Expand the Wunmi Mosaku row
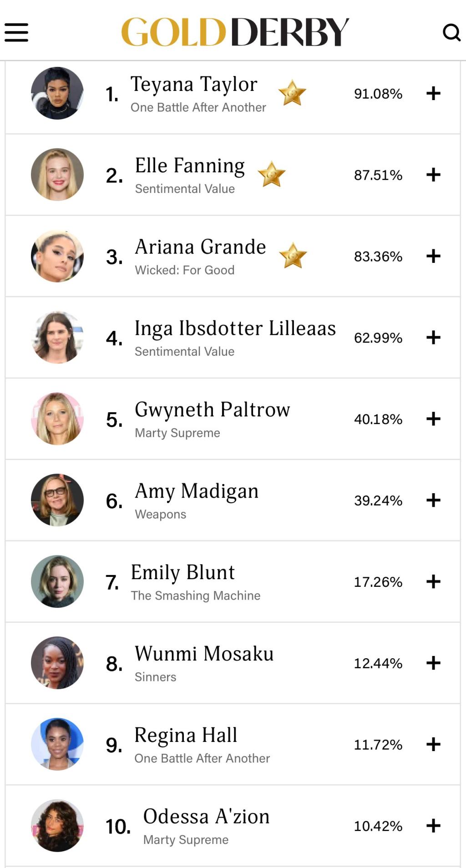Viewport: 466px width, 868px height. [433, 663]
